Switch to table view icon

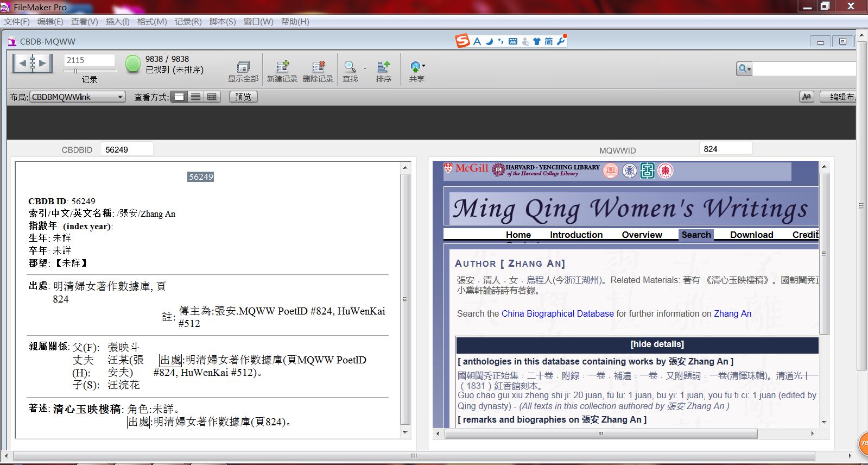point(212,97)
